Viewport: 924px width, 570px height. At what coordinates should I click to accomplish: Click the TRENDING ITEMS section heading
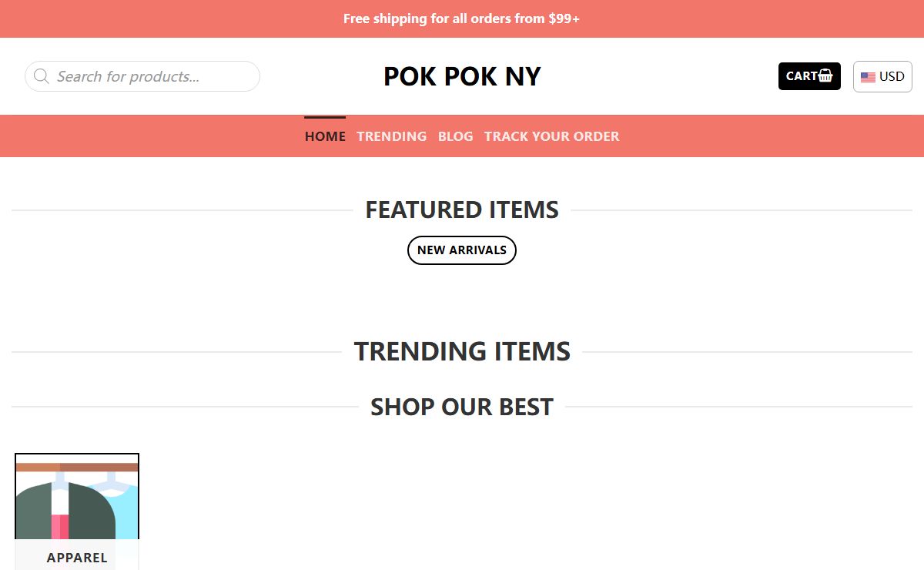[462, 351]
